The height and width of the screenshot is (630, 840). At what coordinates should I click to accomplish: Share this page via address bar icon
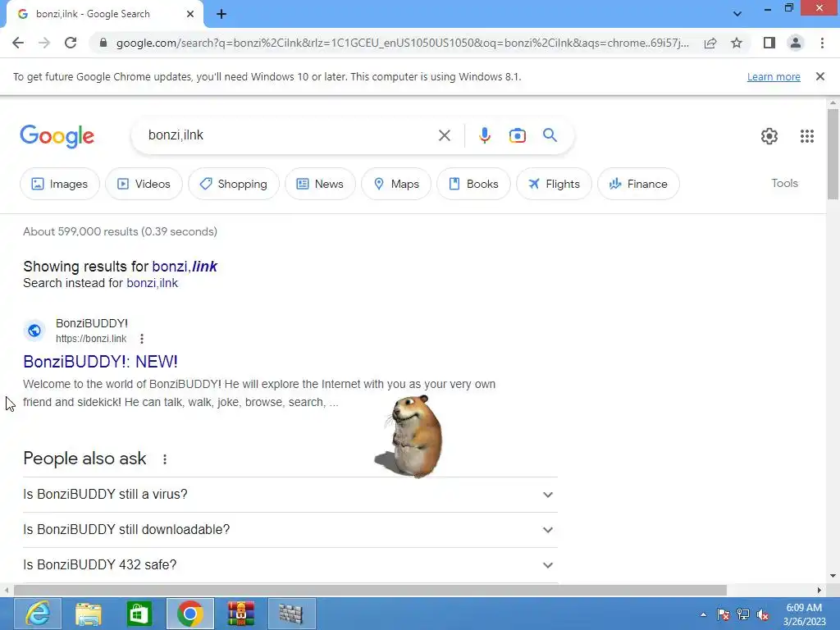[710, 43]
